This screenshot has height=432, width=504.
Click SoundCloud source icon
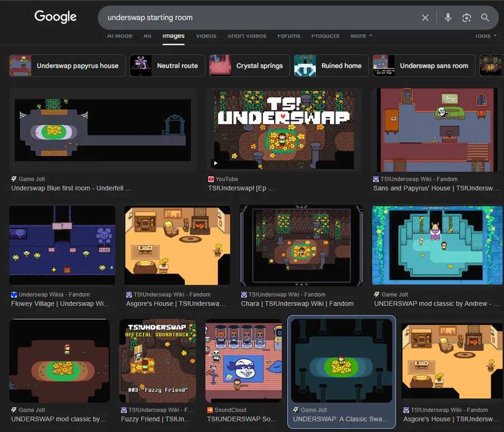pos(210,410)
